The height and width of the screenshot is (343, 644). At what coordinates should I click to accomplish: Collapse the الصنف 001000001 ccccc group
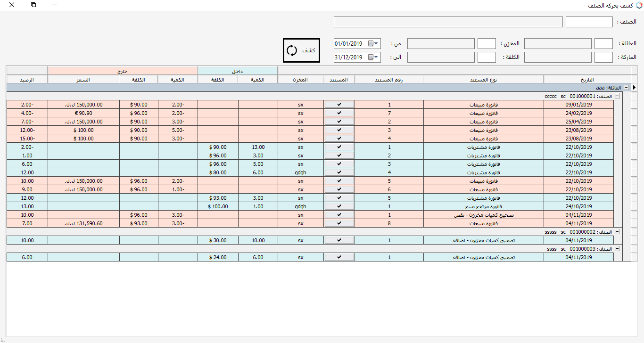pos(618,96)
